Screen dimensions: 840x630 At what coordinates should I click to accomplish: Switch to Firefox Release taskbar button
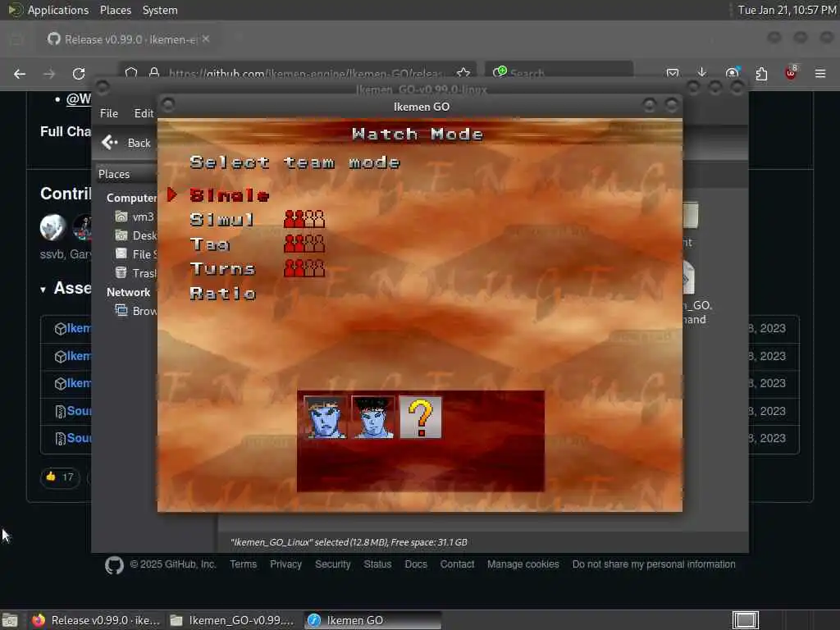[x=95, y=620]
